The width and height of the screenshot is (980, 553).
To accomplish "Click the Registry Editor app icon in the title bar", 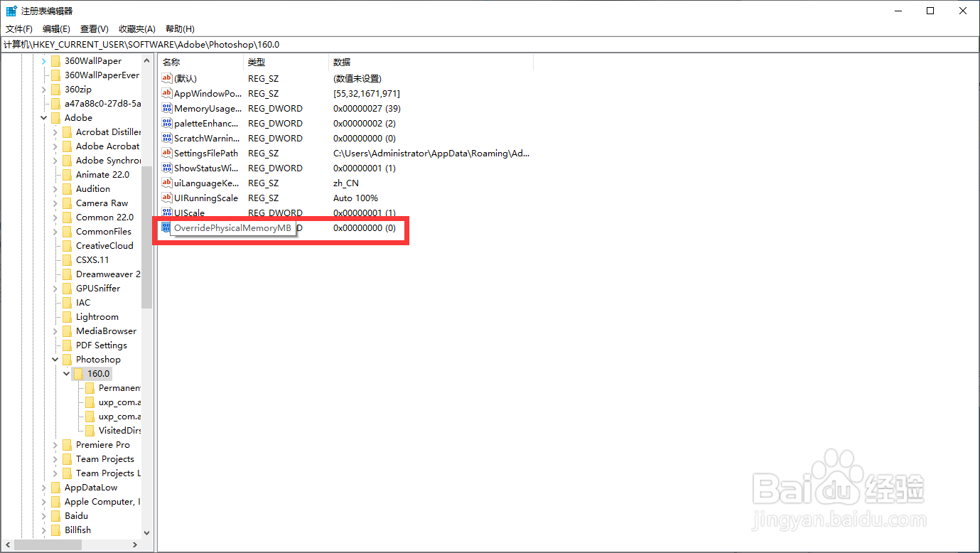I will coord(11,11).
